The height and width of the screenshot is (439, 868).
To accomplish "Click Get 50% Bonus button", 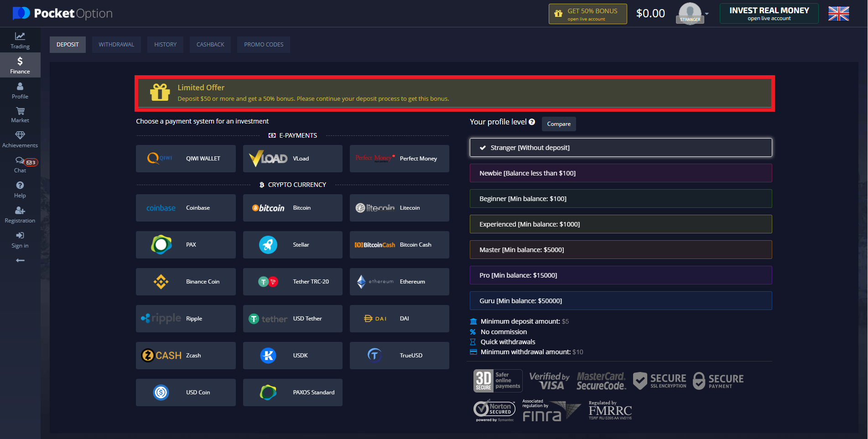I will click(587, 14).
